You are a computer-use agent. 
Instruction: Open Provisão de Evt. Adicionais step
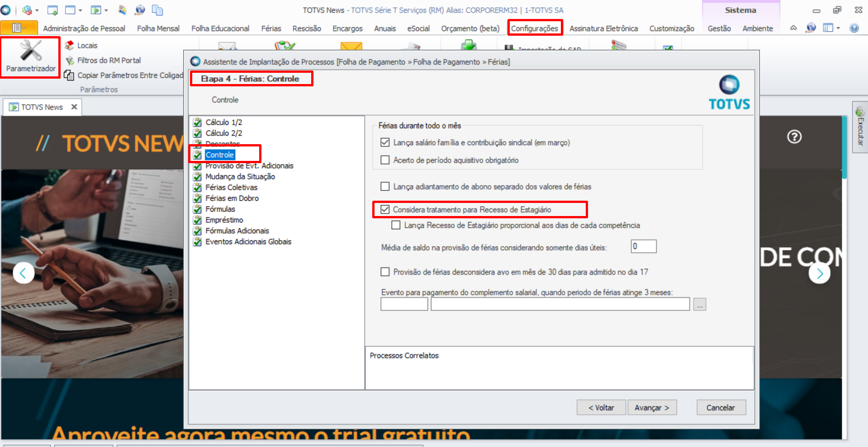(x=249, y=166)
